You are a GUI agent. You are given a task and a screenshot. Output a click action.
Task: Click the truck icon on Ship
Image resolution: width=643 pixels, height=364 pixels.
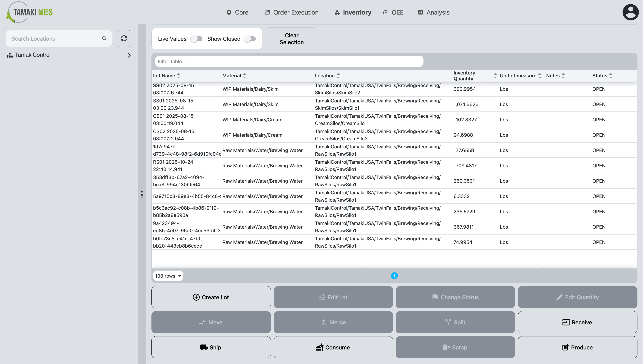(x=204, y=348)
